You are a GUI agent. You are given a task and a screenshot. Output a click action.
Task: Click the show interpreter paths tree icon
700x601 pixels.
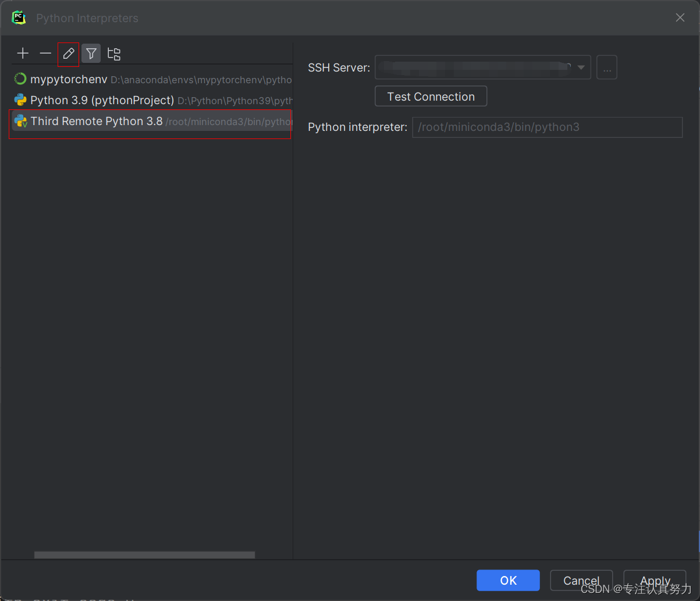pyautogui.click(x=114, y=54)
